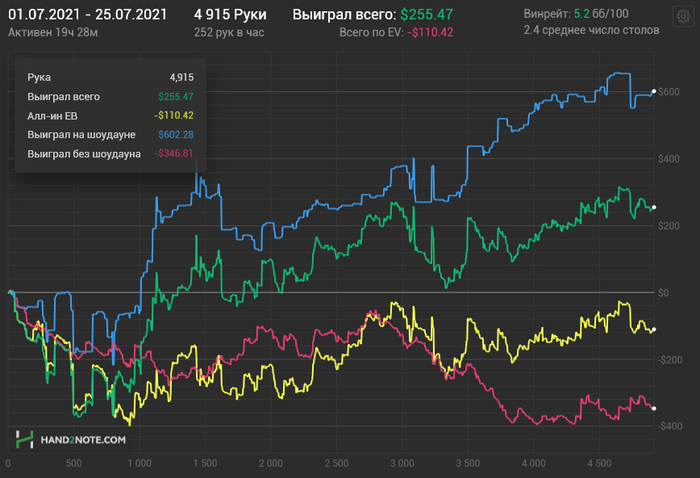This screenshot has width=700, height=478.
Task: Click the Винрейт 5.2 бб/100 stat
Action: pos(576,14)
